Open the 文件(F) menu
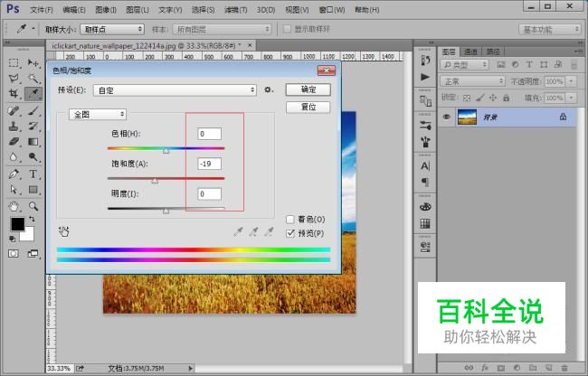The height and width of the screenshot is (376, 588). click(x=42, y=10)
